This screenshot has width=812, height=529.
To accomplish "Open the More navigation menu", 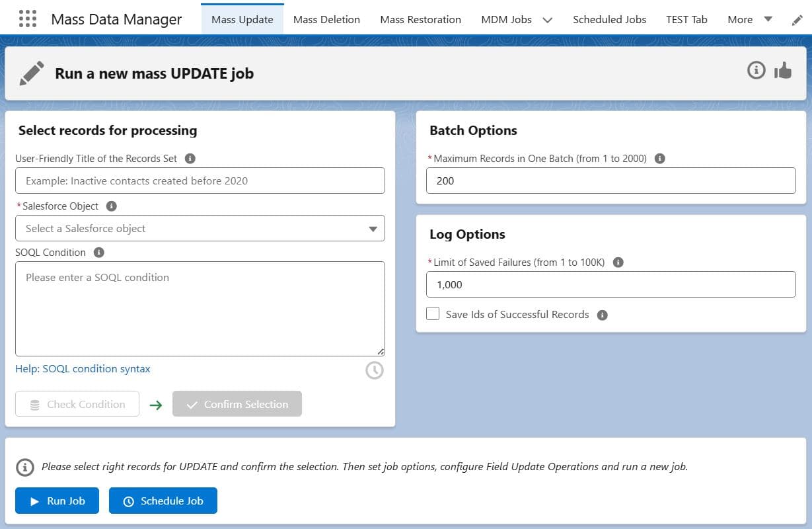I will tap(750, 19).
